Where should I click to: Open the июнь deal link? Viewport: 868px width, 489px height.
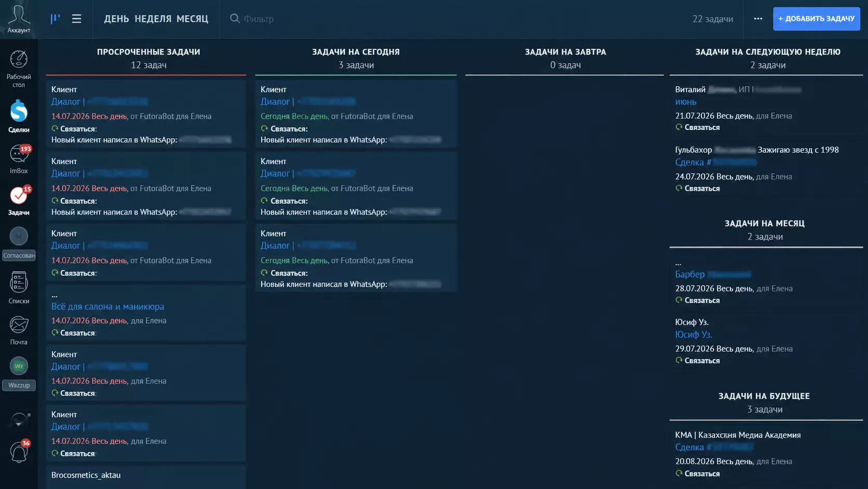coord(685,102)
